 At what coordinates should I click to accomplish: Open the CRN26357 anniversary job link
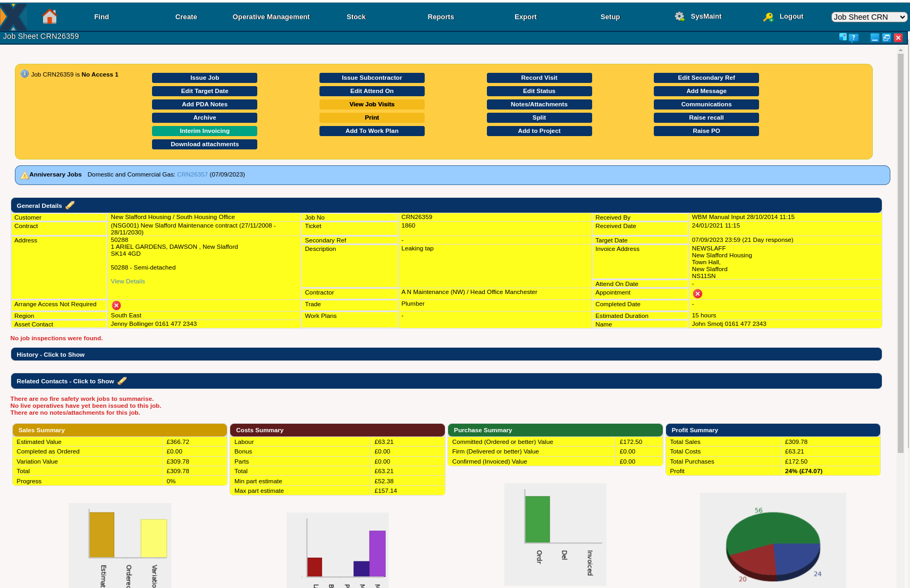click(x=192, y=174)
